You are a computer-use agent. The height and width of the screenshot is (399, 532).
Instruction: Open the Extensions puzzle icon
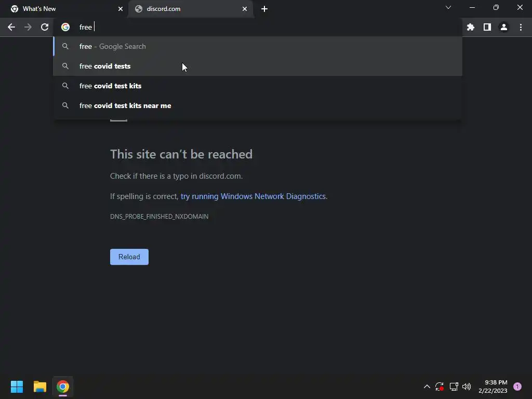(471, 27)
